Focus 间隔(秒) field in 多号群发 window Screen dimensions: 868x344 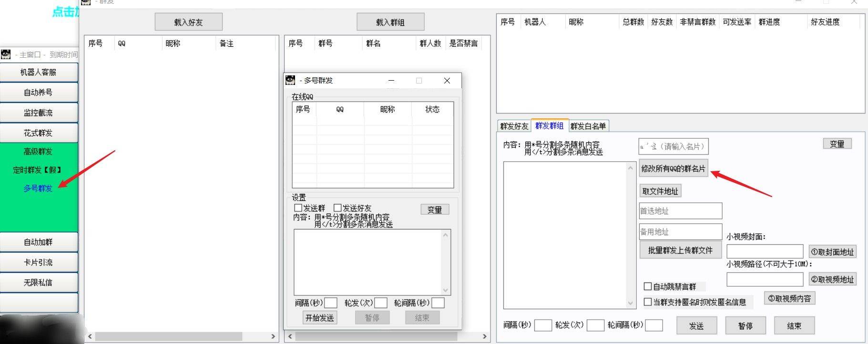(x=331, y=303)
